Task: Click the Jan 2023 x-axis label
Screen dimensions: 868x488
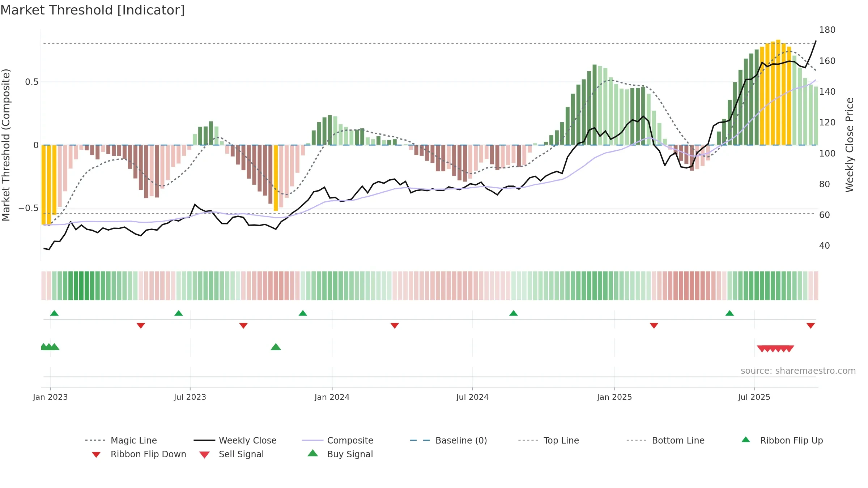Action: click(50, 397)
